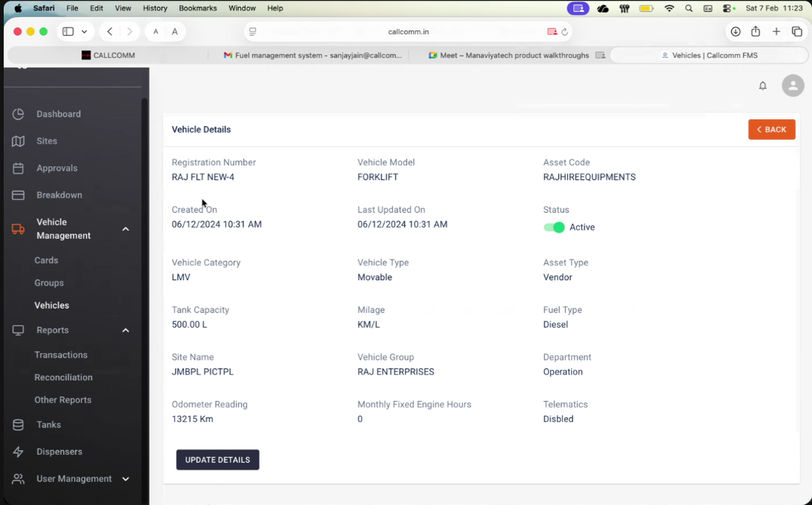812x505 pixels.
Task: Open the Bookmarks menu
Action: [197, 8]
